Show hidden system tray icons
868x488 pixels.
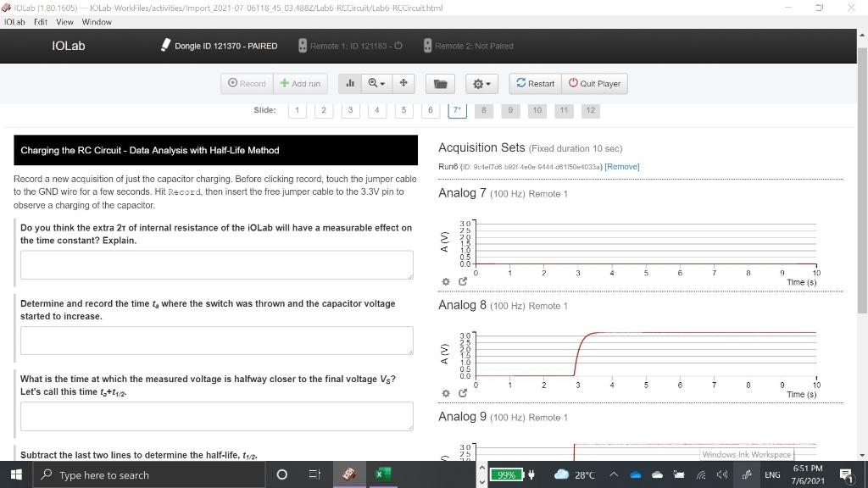tap(614, 474)
